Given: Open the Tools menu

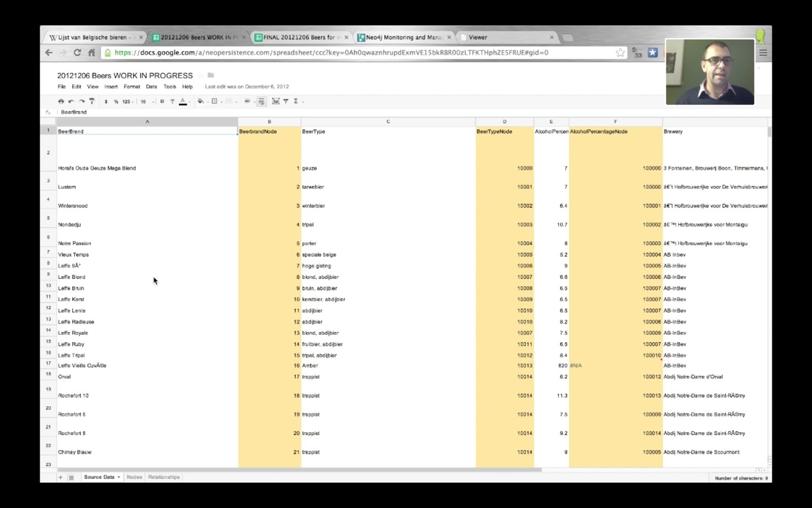Looking at the screenshot, I should point(170,87).
